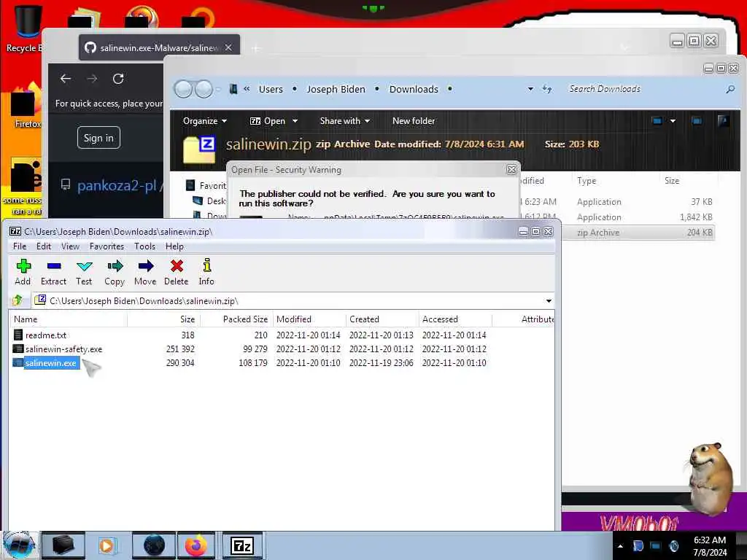Open Firefox from the taskbar
The image size is (747, 560).
tap(196, 545)
